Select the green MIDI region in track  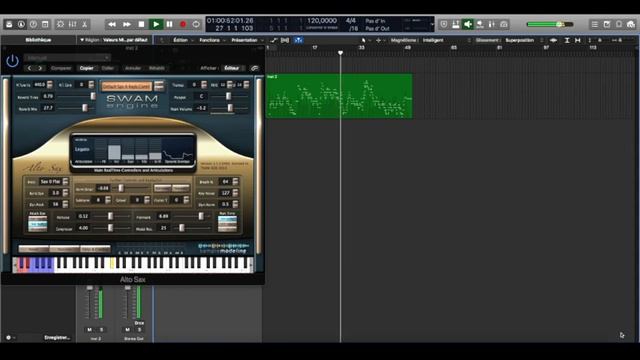point(339,96)
